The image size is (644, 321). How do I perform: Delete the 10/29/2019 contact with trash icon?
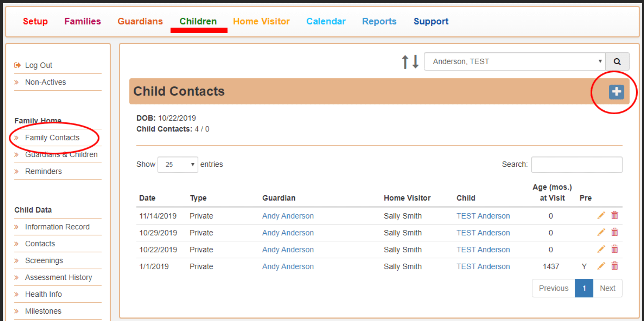[615, 232]
